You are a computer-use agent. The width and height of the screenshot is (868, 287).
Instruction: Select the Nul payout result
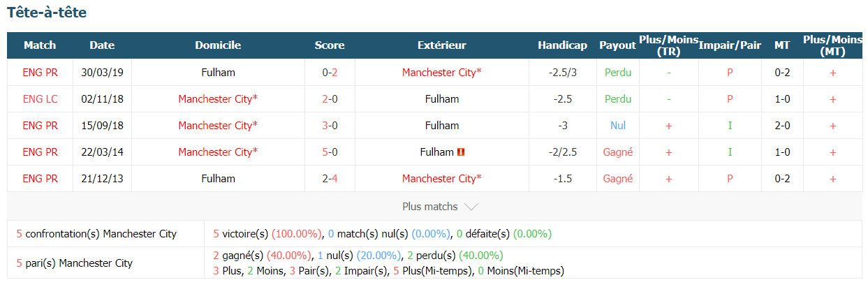(618, 126)
